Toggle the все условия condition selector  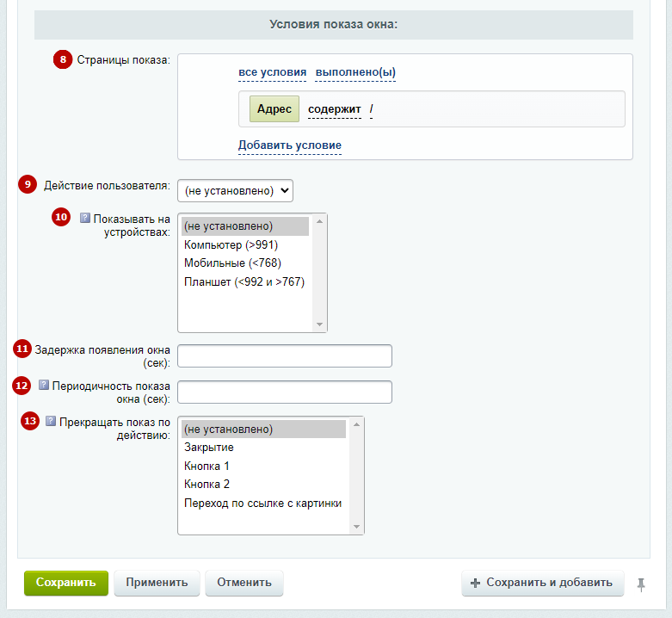click(273, 72)
